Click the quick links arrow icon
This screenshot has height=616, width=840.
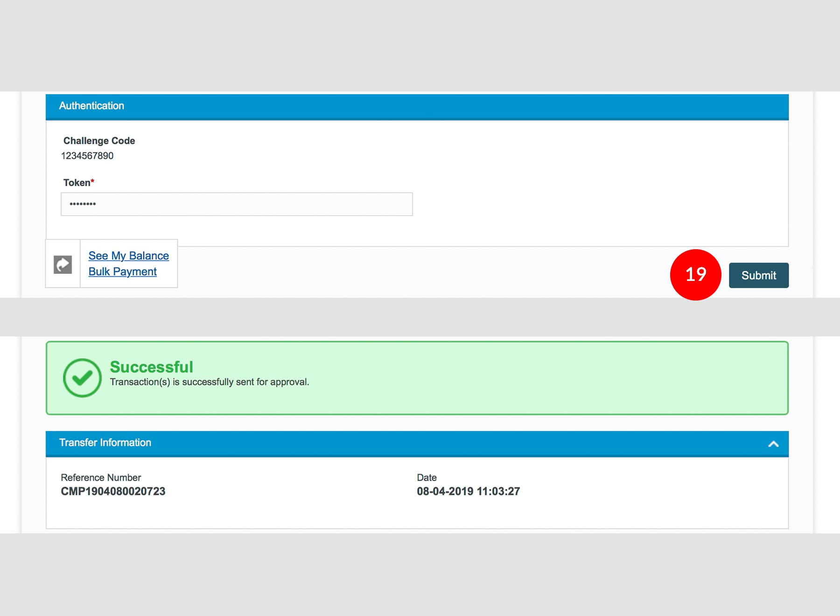(63, 264)
